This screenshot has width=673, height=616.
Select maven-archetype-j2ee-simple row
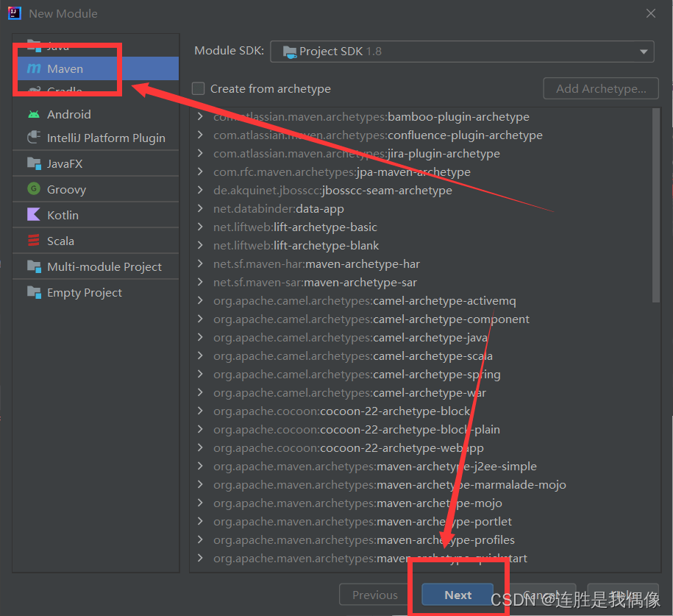[x=421, y=467]
